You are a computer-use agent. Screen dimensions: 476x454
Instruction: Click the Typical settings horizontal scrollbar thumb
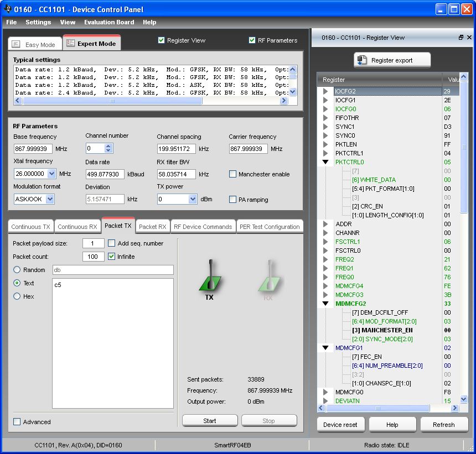click(112, 101)
